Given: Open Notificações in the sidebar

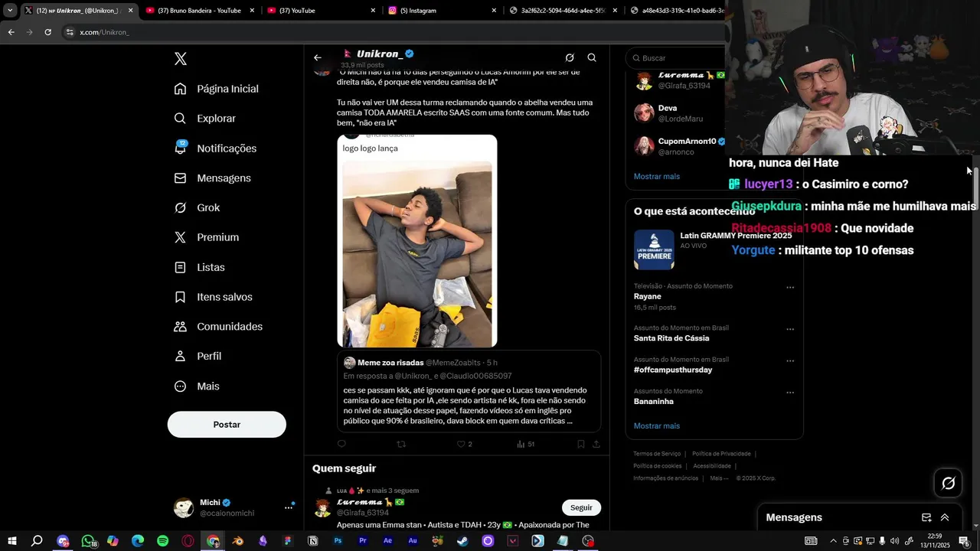Looking at the screenshot, I should (x=215, y=148).
